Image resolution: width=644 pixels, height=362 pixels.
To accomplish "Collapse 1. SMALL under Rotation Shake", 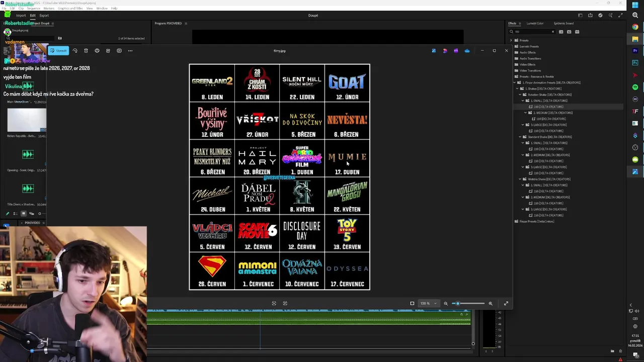I will [x=523, y=101].
